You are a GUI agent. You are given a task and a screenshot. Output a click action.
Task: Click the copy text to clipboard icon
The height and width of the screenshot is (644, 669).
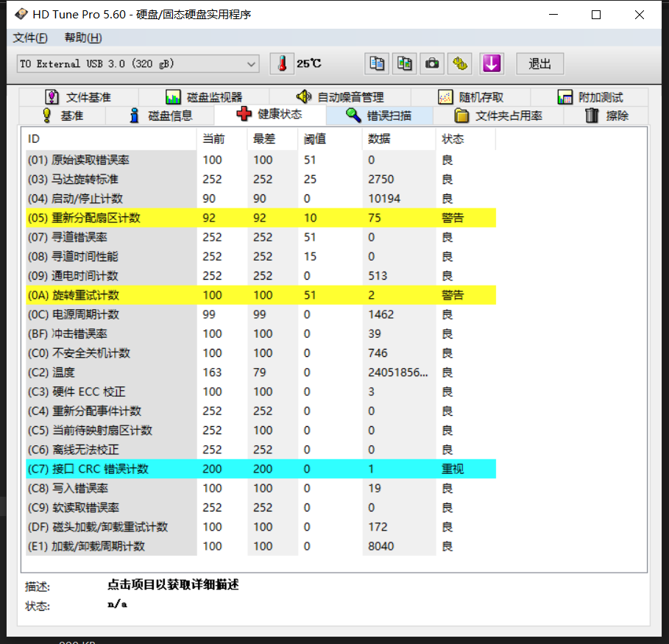point(377,64)
